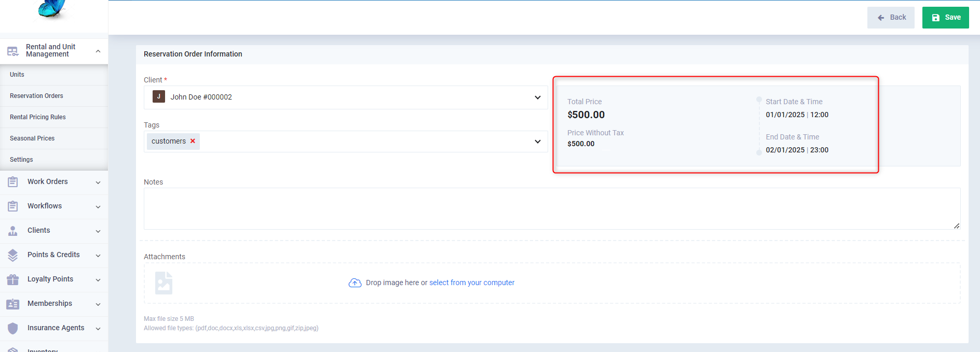Click the customers tag label

point(169,141)
